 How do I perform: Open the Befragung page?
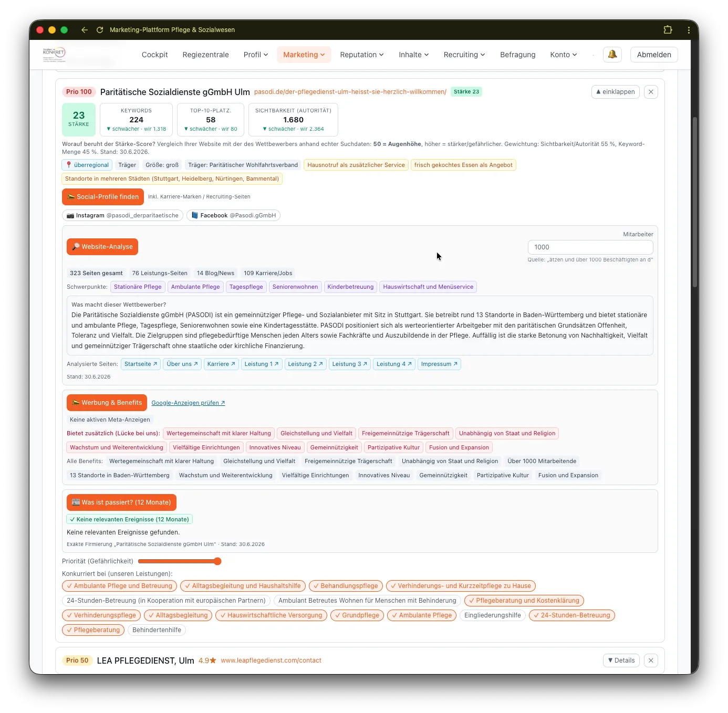coord(518,55)
